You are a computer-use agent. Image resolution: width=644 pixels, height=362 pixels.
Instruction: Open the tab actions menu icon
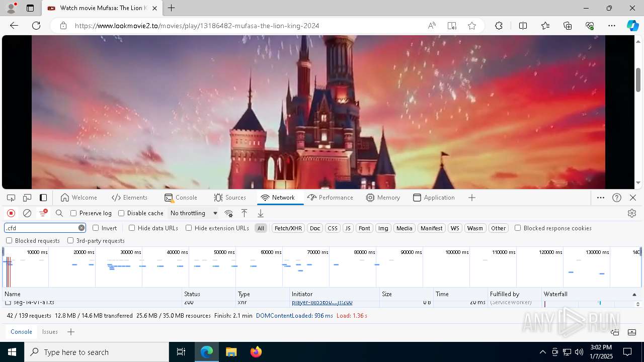pyautogui.click(x=30, y=8)
